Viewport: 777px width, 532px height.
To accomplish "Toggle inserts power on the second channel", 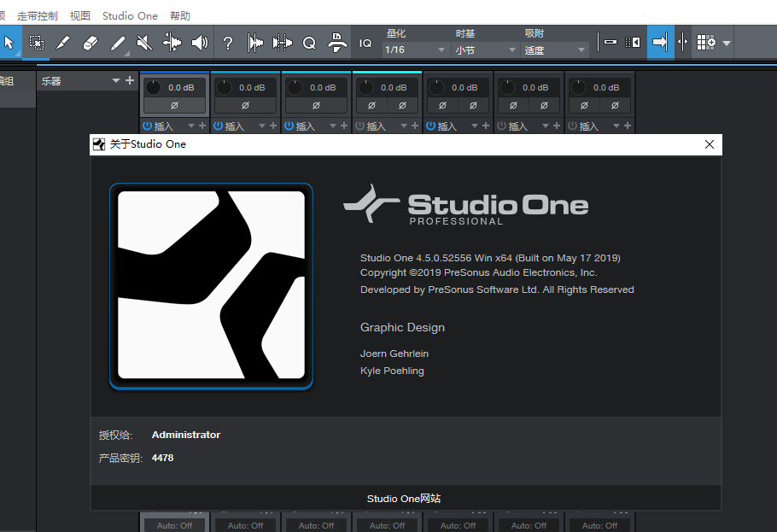I will point(218,126).
